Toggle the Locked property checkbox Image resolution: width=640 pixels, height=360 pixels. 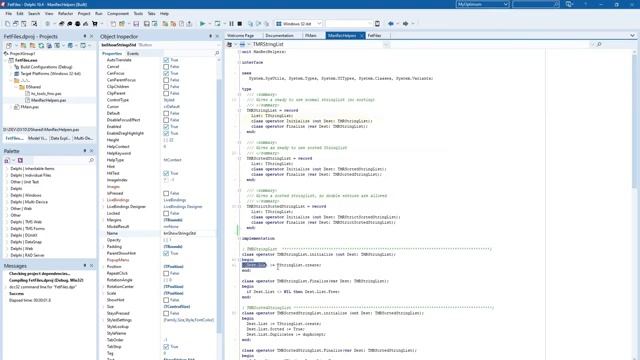(x=166, y=213)
